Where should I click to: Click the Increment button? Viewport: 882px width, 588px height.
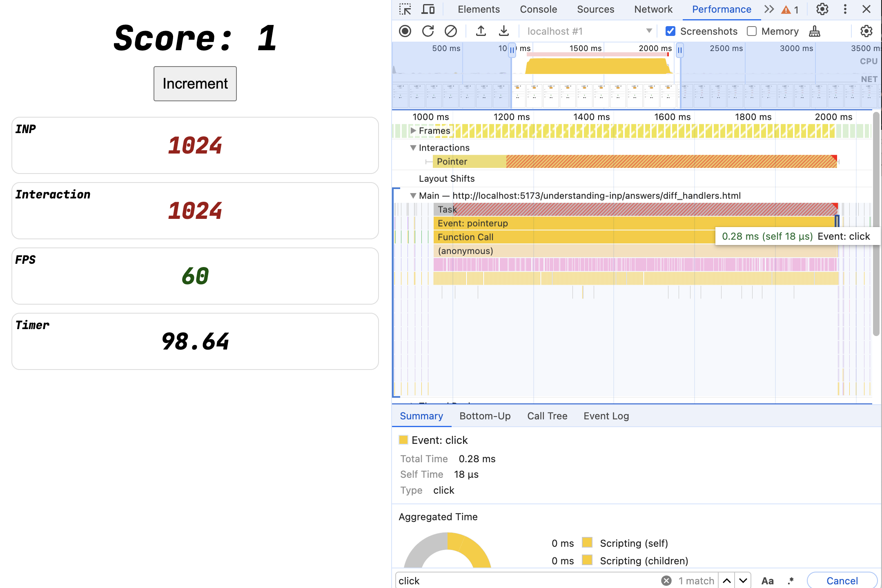pos(195,83)
